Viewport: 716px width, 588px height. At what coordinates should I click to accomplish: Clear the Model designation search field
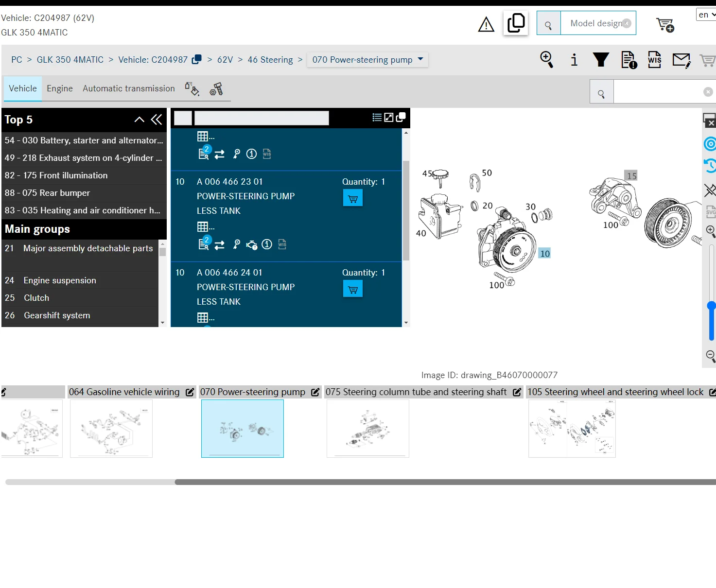pyautogui.click(x=627, y=23)
